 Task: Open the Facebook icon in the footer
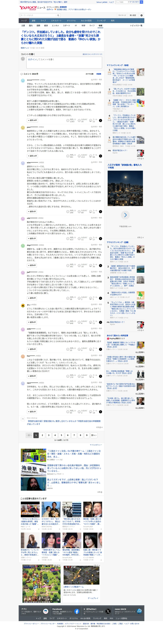pos(77,611)
